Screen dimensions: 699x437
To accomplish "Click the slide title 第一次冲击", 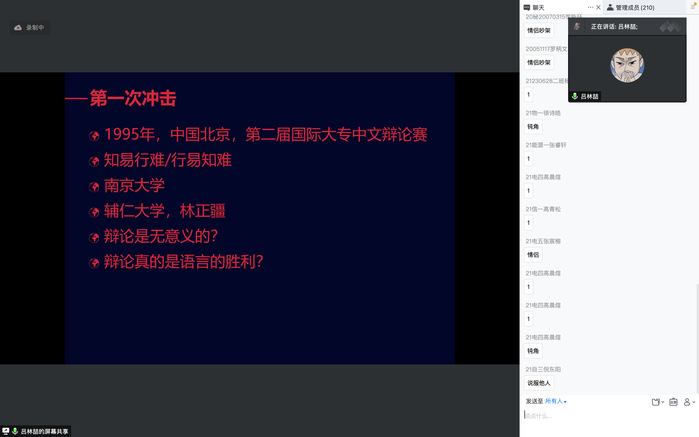I will pos(133,98).
